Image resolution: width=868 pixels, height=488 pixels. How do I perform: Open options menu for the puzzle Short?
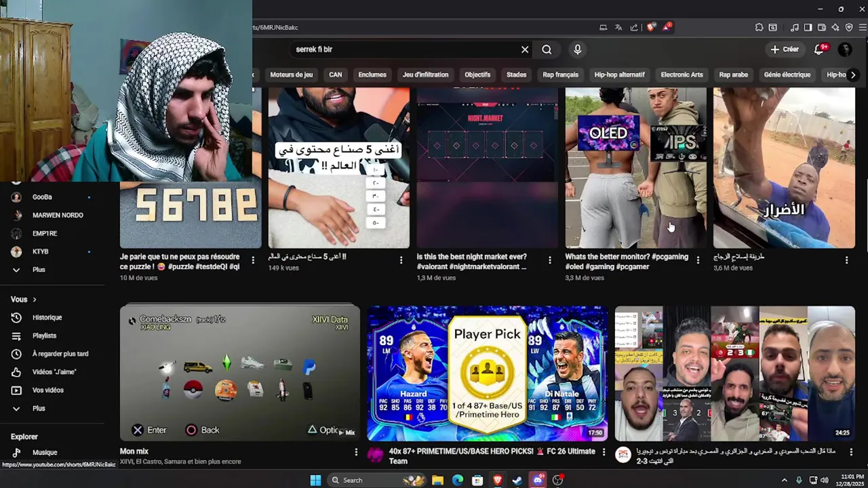point(253,260)
